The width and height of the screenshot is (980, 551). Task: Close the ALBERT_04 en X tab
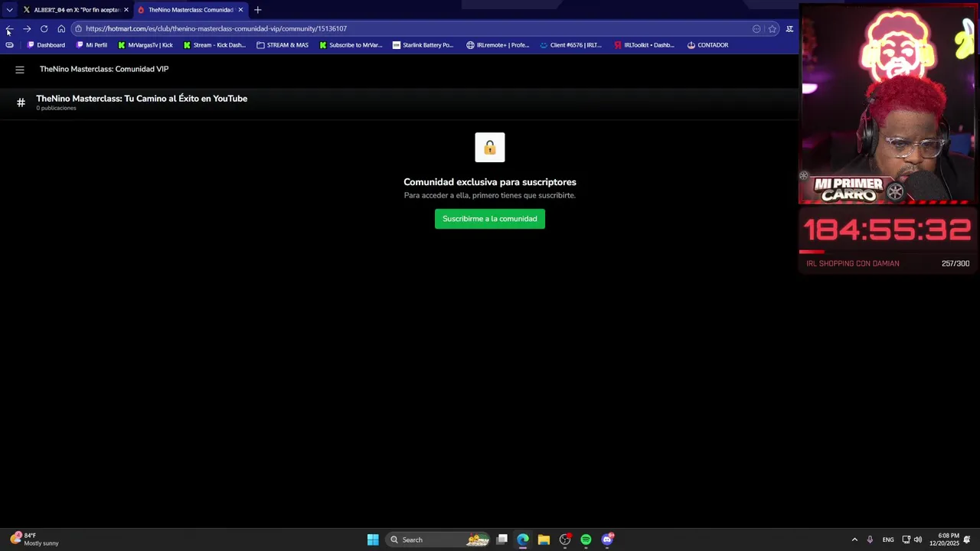(x=126, y=10)
